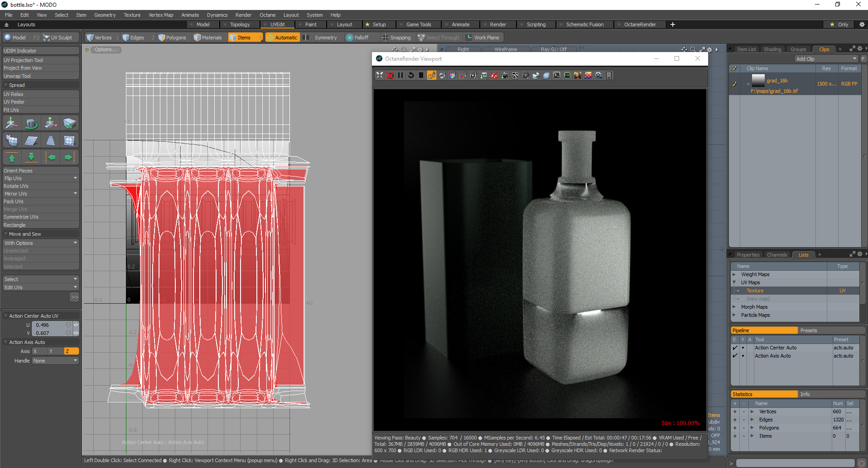Toggle the Z axis button
This screenshot has height=468, width=868.
tap(71, 351)
